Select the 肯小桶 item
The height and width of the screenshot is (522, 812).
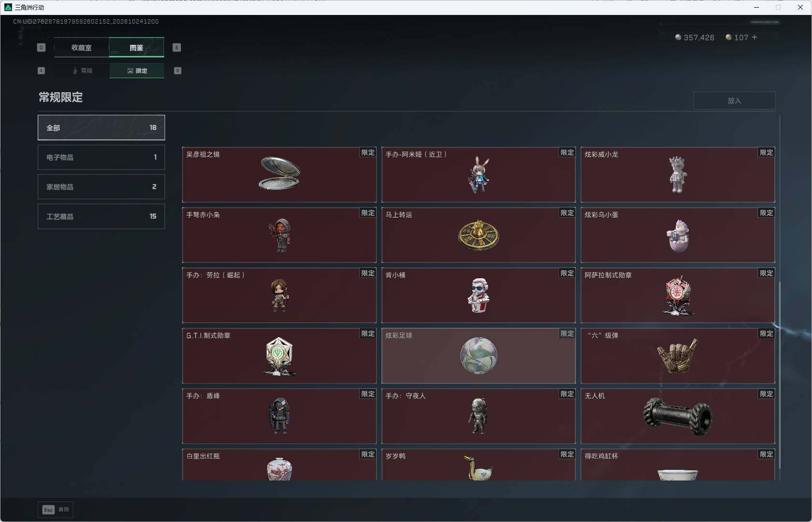478,295
